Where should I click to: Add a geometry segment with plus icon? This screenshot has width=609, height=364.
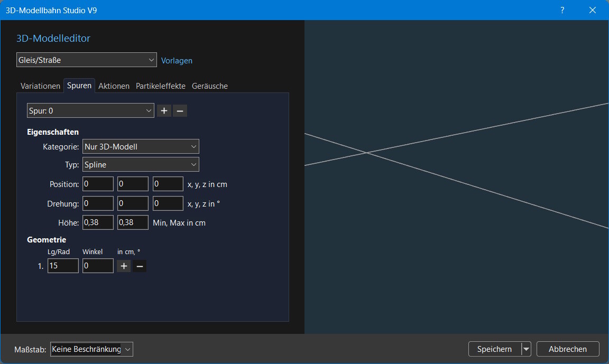[124, 266]
